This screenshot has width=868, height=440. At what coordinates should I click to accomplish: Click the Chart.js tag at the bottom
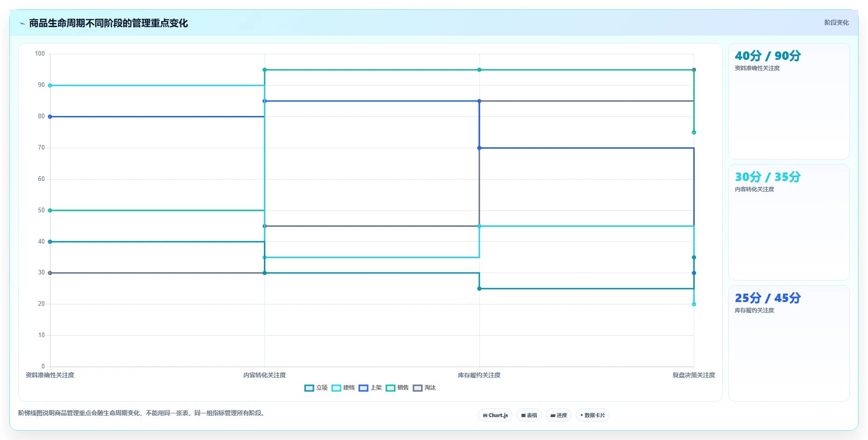tap(495, 415)
